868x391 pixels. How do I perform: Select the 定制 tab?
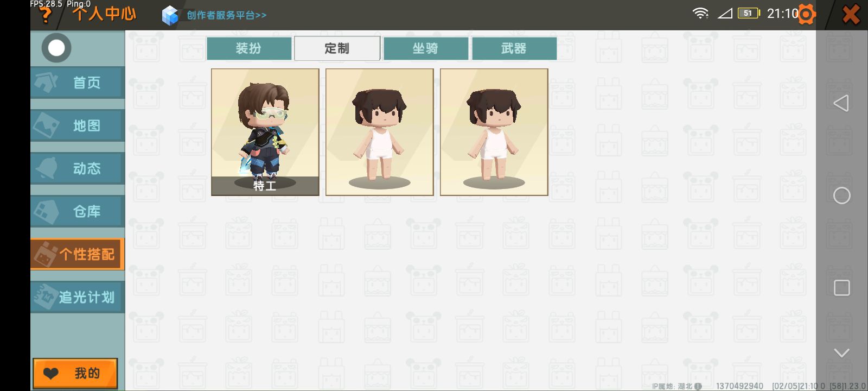337,48
